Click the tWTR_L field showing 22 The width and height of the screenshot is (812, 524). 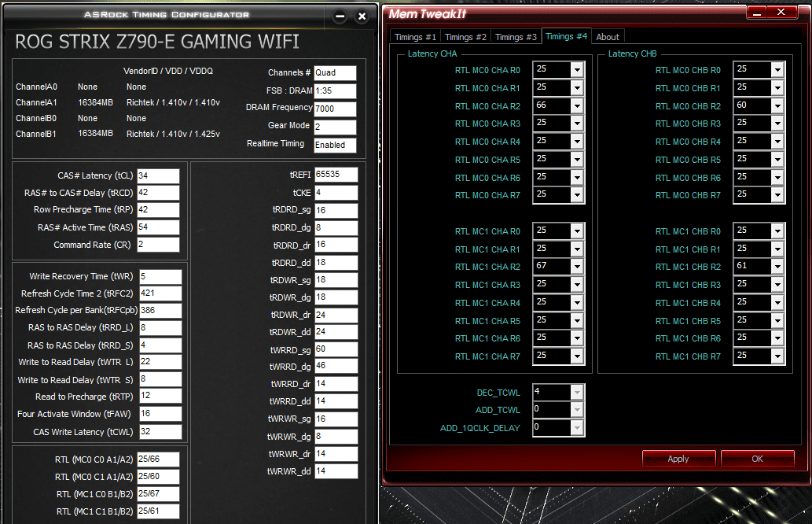pos(160,362)
